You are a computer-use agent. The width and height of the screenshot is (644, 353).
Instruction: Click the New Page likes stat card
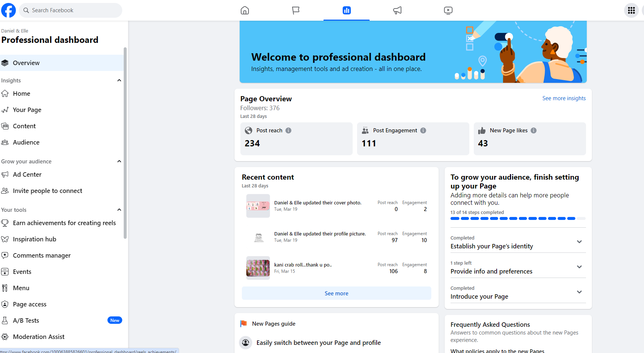pyautogui.click(x=530, y=139)
